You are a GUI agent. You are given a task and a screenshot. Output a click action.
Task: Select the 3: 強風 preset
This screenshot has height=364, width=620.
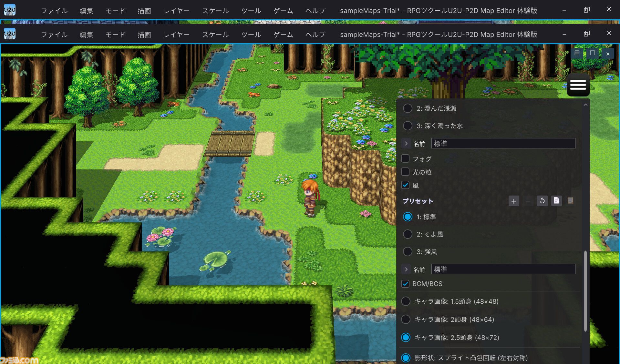[x=408, y=251]
